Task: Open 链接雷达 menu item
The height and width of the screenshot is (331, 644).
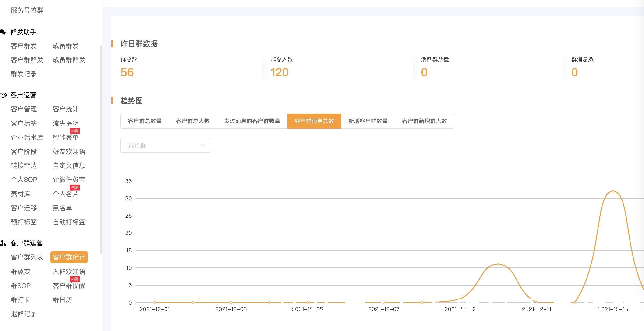Action: (x=24, y=165)
